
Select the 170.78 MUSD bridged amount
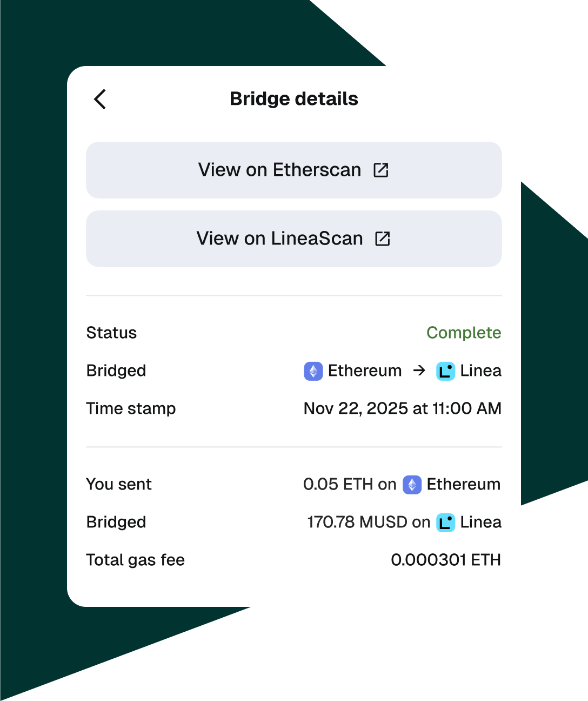358,523
